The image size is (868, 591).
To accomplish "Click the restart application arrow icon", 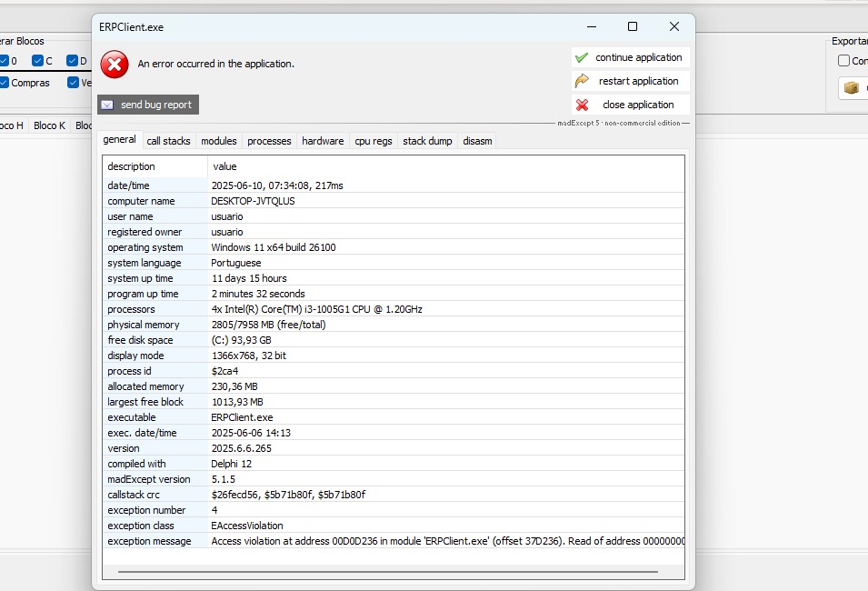I will [582, 81].
